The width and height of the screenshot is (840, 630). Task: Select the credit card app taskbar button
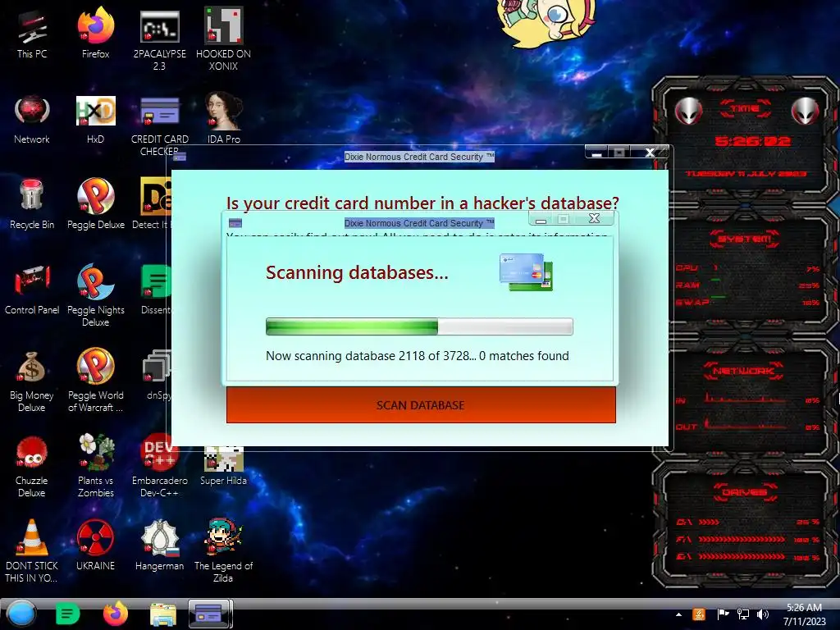[x=210, y=614]
